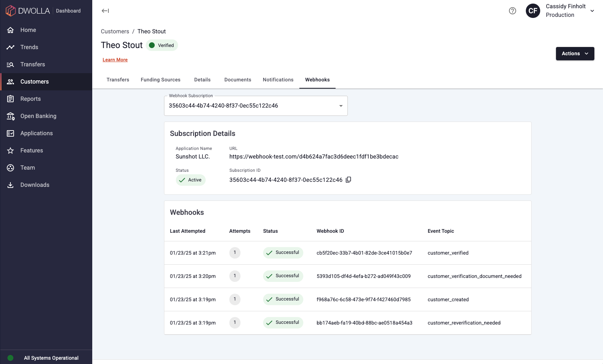Open Downloads in the sidebar
The image size is (603, 364).
click(x=46, y=185)
